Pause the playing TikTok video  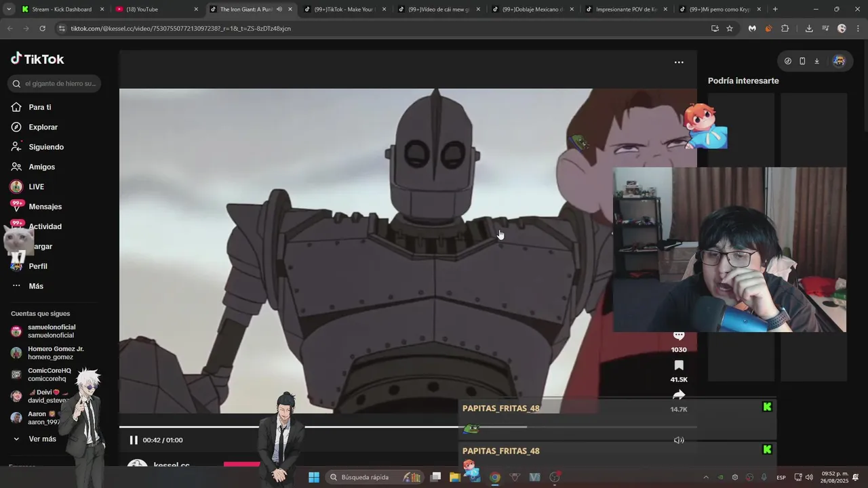point(134,440)
